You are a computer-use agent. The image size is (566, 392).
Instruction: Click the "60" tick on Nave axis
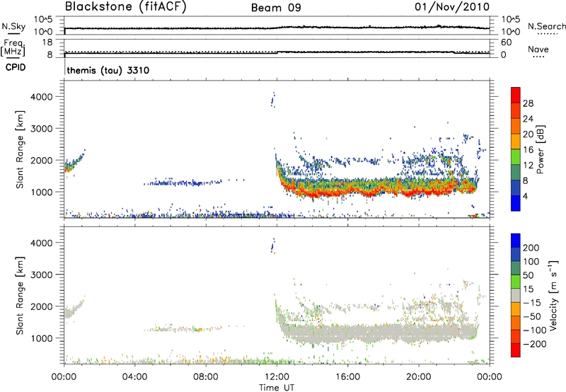(x=506, y=42)
